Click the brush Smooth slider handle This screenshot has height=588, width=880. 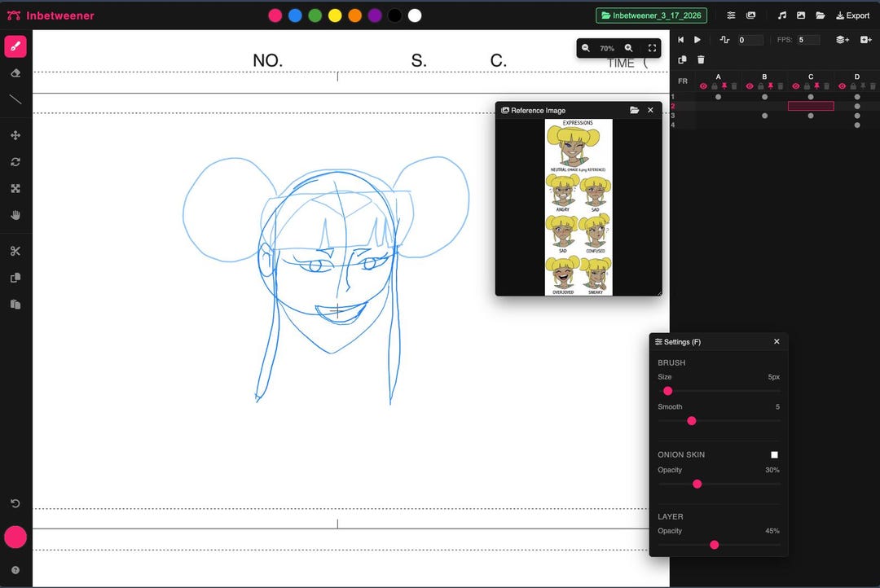click(692, 421)
